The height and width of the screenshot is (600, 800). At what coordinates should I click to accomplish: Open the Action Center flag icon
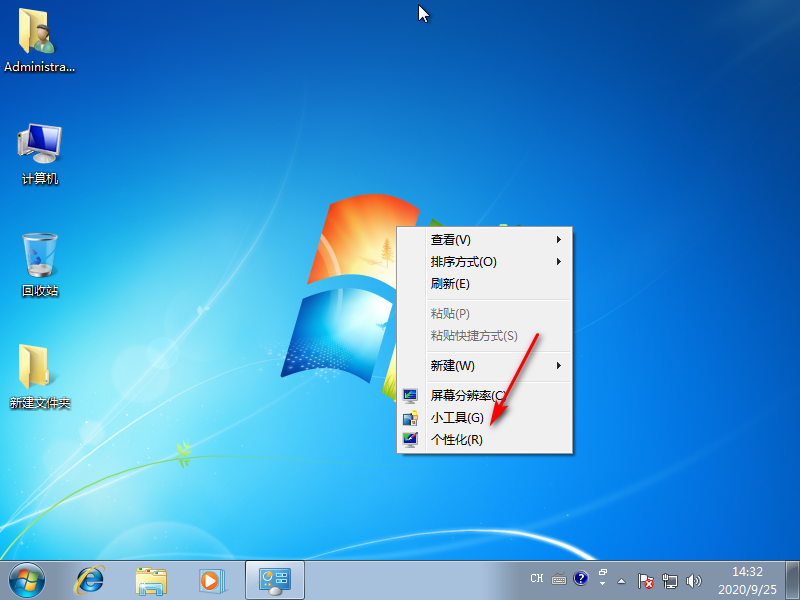[x=647, y=579]
